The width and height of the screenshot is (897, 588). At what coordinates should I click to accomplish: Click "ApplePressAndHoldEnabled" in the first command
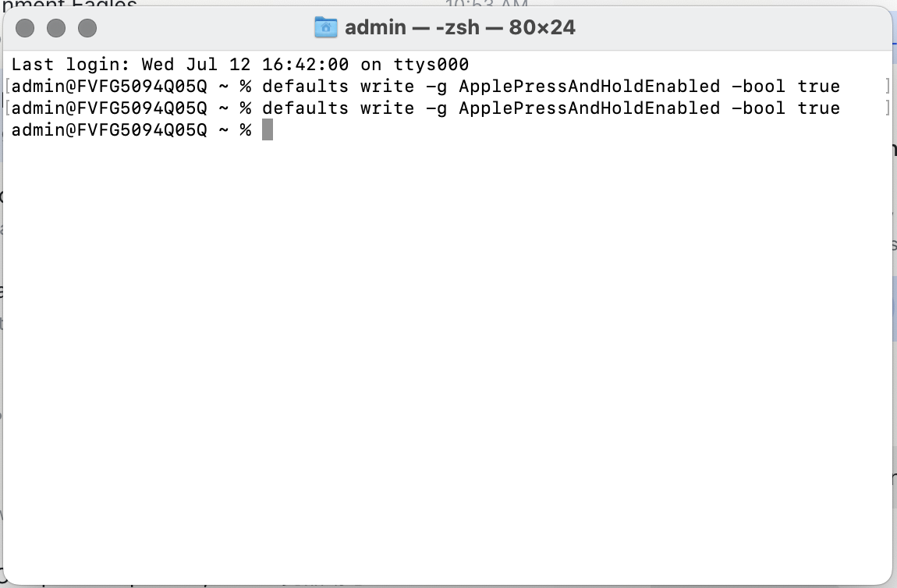589,86
